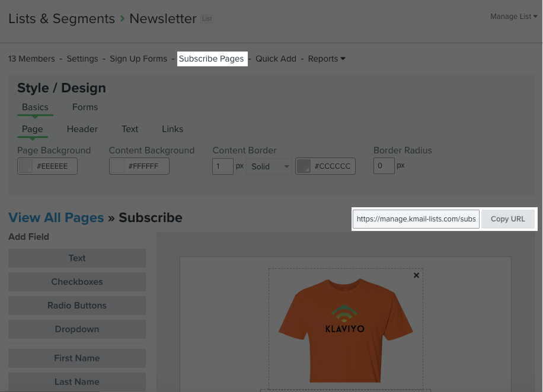This screenshot has height=392, width=543.
Task: Expand the Reports menu
Action: click(327, 59)
